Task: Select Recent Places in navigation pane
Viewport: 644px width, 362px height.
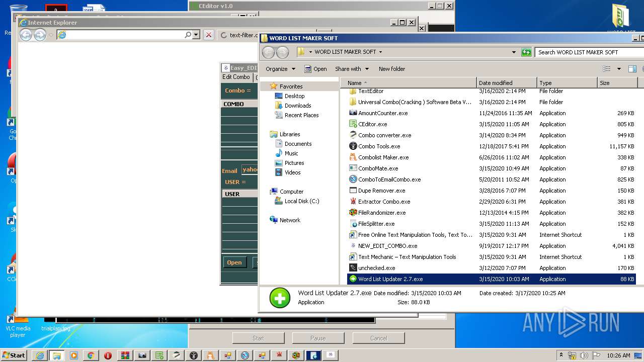Action: click(301, 115)
